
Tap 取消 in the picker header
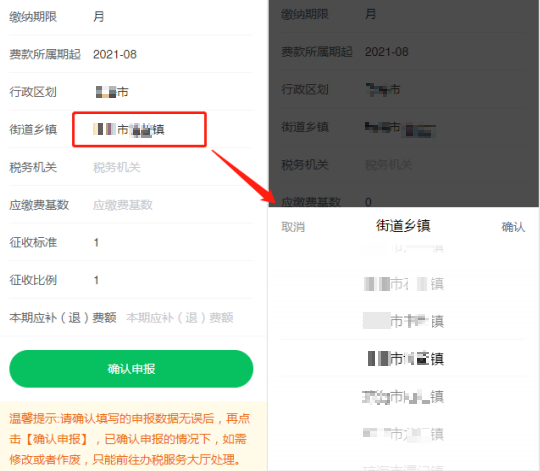tap(293, 227)
